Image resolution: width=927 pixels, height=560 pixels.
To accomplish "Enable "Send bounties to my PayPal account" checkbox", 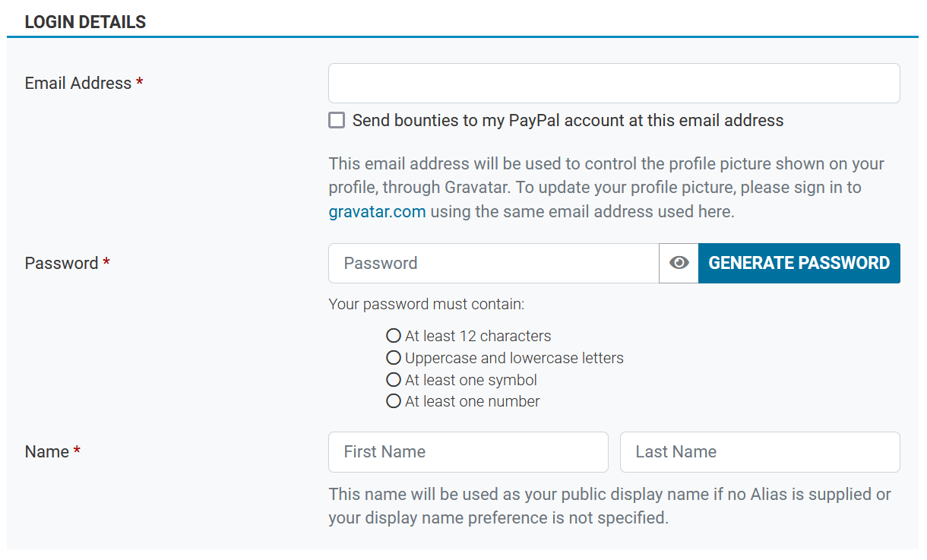I will (x=337, y=119).
